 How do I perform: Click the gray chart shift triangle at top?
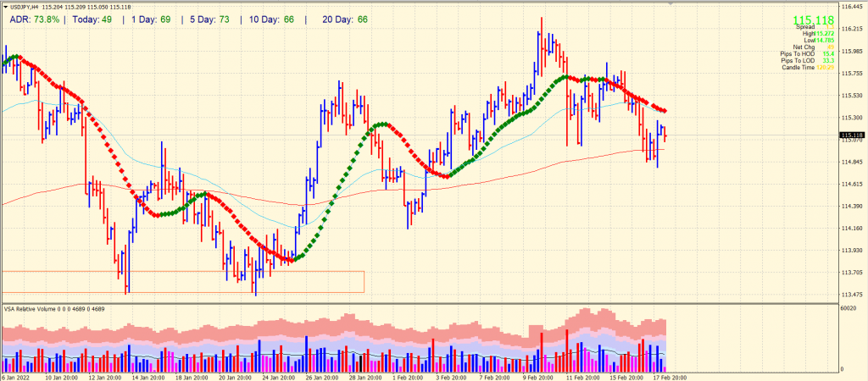click(x=671, y=4)
